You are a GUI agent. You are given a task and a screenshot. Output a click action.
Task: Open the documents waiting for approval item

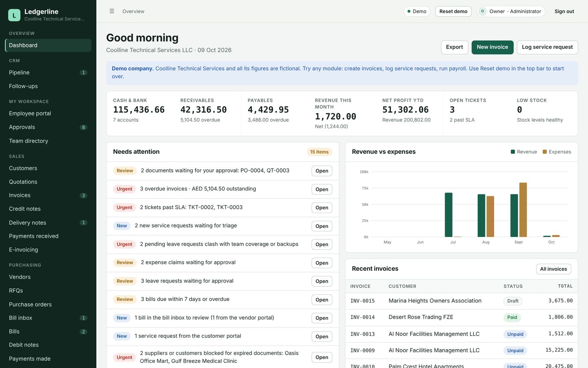[322, 171]
